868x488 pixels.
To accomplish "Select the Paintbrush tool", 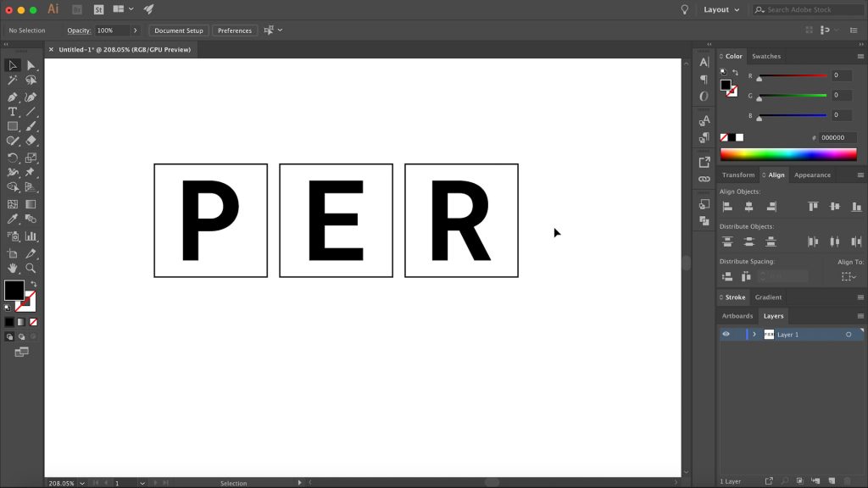I will tap(31, 127).
